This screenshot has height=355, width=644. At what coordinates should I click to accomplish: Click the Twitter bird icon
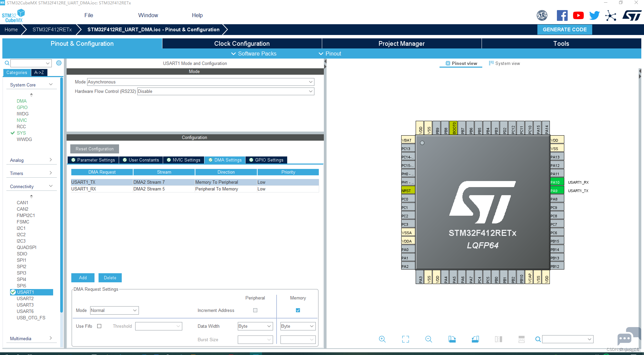pyautogui.click(x=595, y=15)
